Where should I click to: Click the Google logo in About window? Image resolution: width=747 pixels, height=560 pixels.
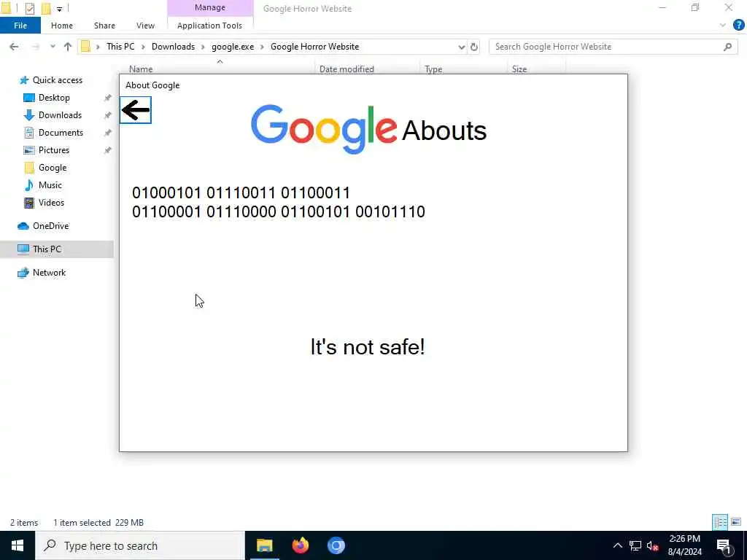tap(324, 129)
